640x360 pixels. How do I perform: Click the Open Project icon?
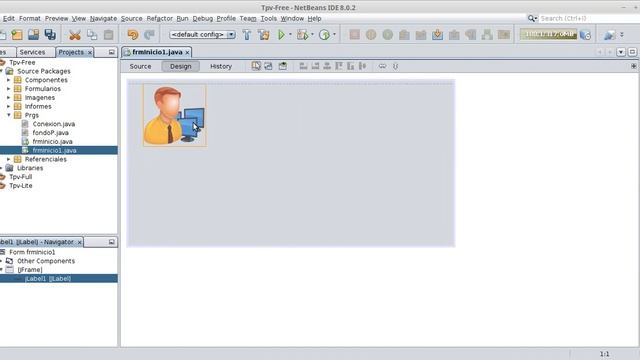coord(33,35)
